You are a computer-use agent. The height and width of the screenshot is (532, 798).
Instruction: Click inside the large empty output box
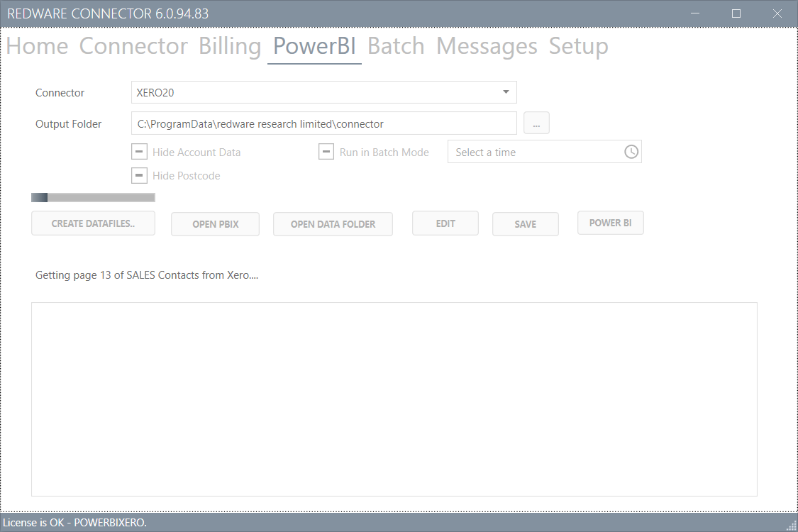pyautogui.click(x=394, y=399)
